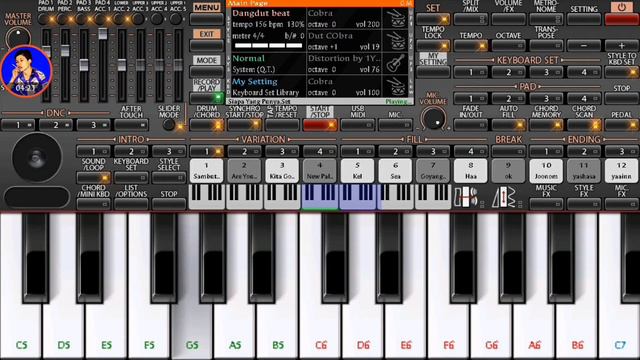Toggle the Metronome button
Viewport: 640px width, 360px height.
coord(546,19)
